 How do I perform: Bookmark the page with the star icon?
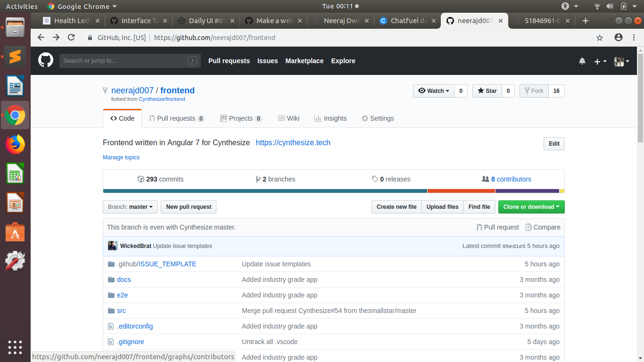[599, 37]
